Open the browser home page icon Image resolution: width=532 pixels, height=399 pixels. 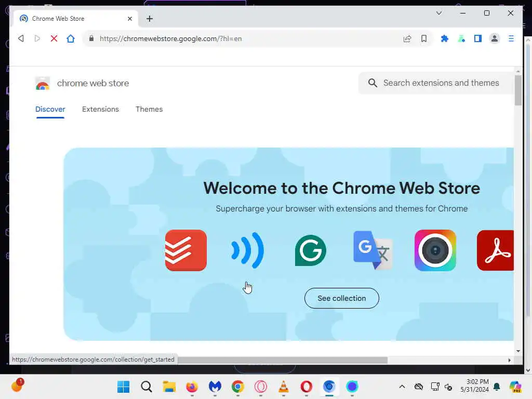(71, 38)
